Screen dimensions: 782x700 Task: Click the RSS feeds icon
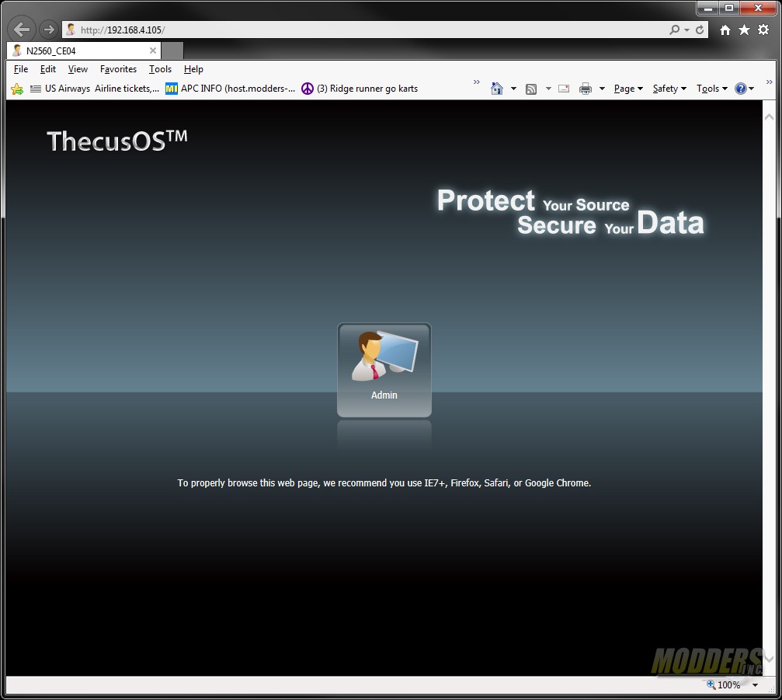click(531, 89)
